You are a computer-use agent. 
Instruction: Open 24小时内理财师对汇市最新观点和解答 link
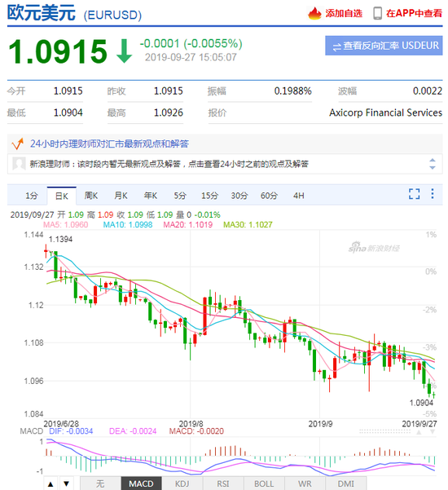tap(109, 143)
